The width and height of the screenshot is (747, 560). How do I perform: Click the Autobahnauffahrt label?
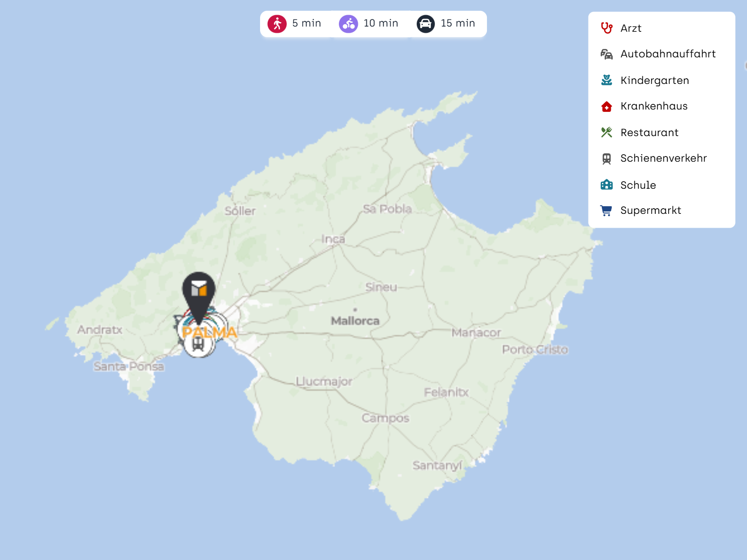tap(668, 54)
